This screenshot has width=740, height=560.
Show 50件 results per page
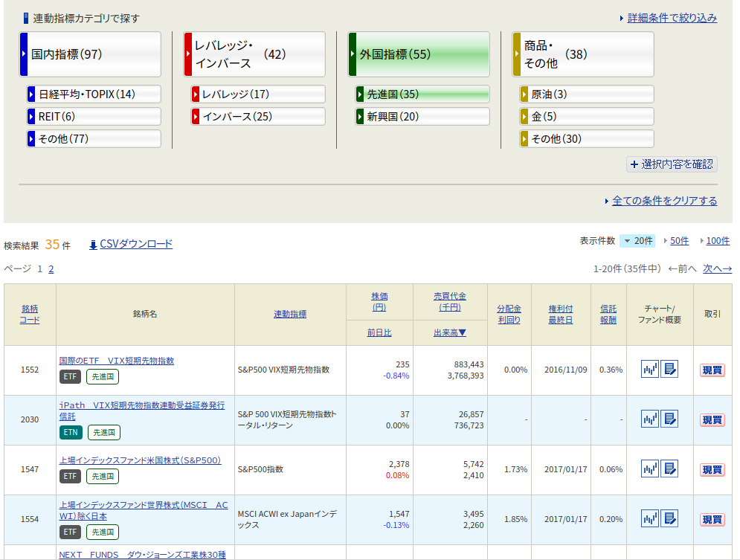point(679,241)
